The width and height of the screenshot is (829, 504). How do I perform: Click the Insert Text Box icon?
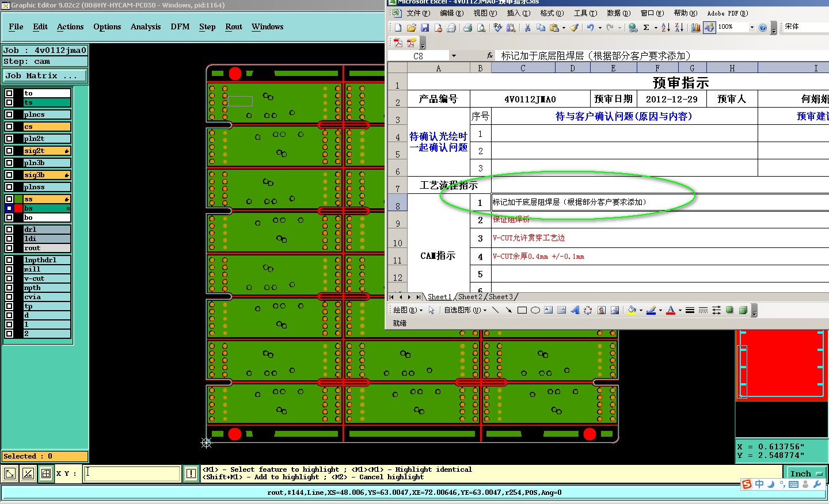pos(548,310)
